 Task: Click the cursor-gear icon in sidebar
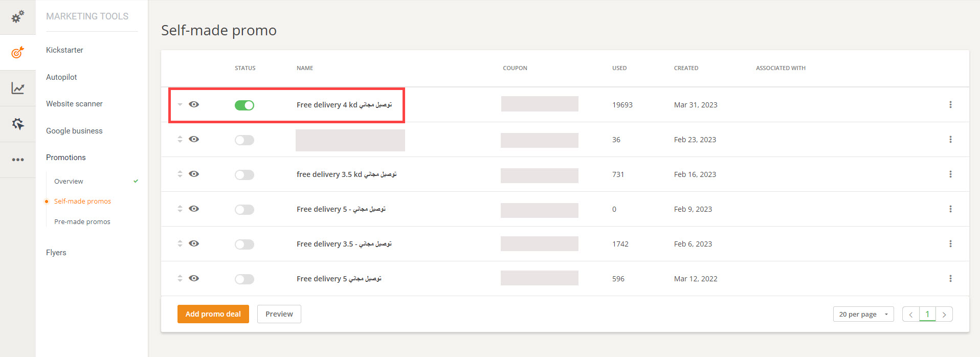18,124
